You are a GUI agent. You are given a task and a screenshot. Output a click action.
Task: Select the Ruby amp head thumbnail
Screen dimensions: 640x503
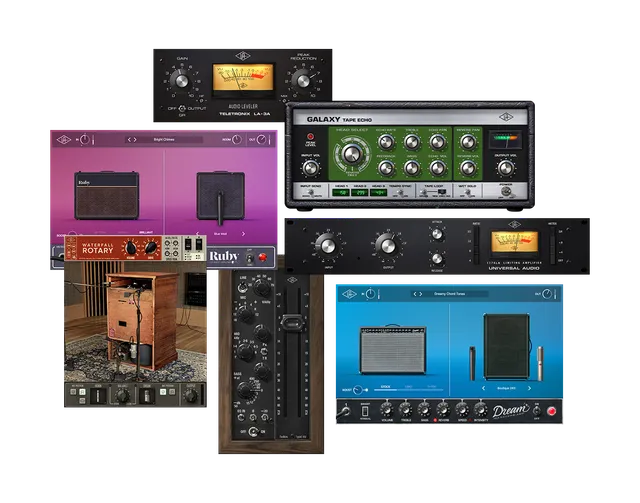tap(107, 196)
